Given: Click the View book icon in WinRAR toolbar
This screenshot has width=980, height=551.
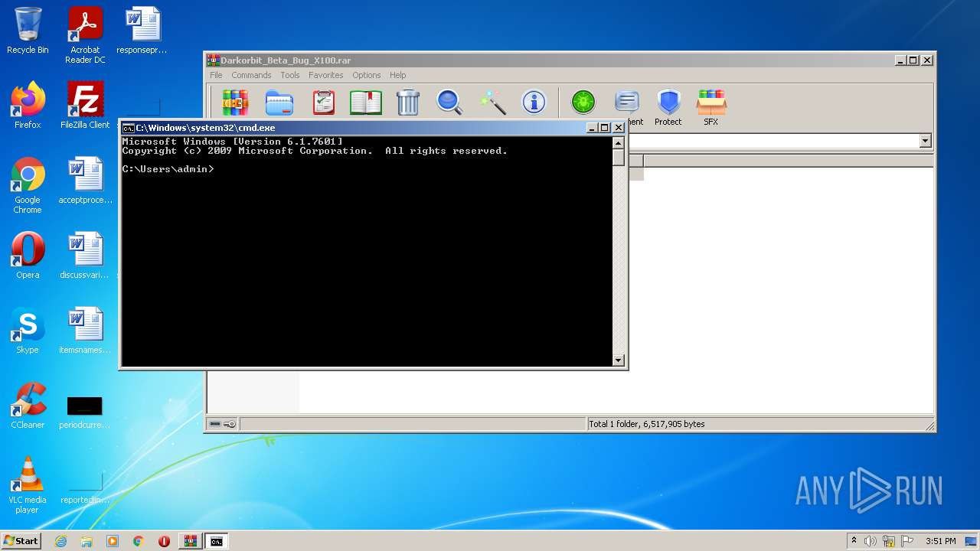Looking at the screenshot, I should point(366,102).
